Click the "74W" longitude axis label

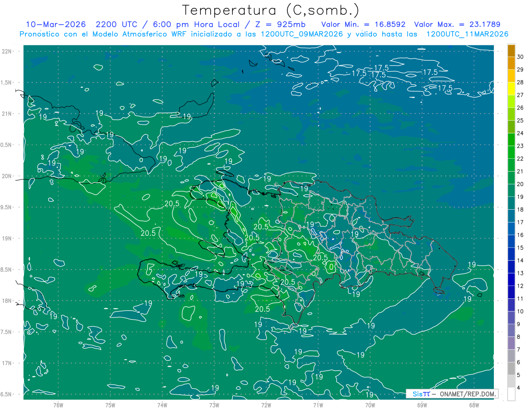point(162,405)
